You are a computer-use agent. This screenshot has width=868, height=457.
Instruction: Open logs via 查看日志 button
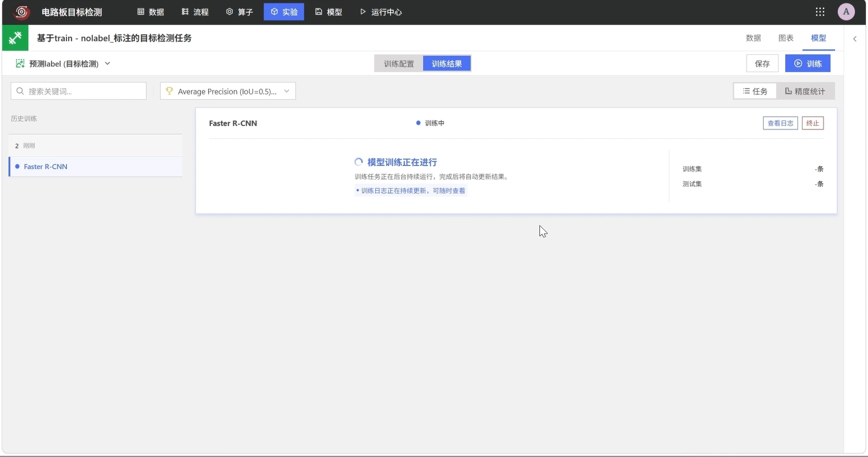point(780,123)
